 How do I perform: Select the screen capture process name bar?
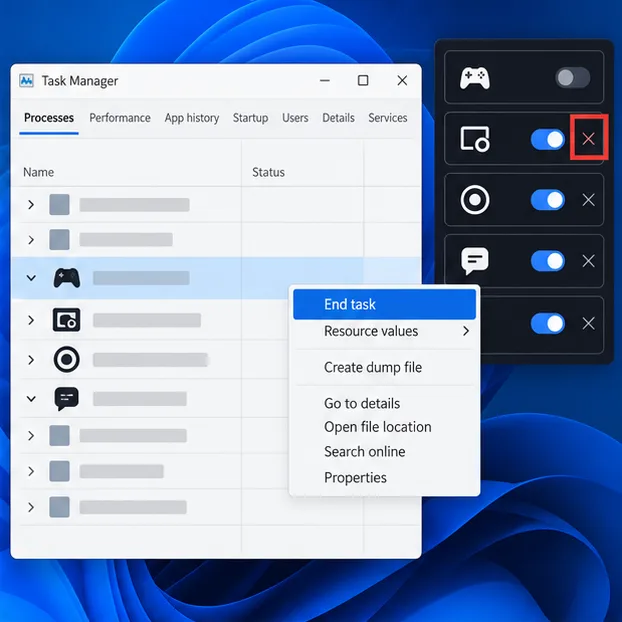(147, 320)
